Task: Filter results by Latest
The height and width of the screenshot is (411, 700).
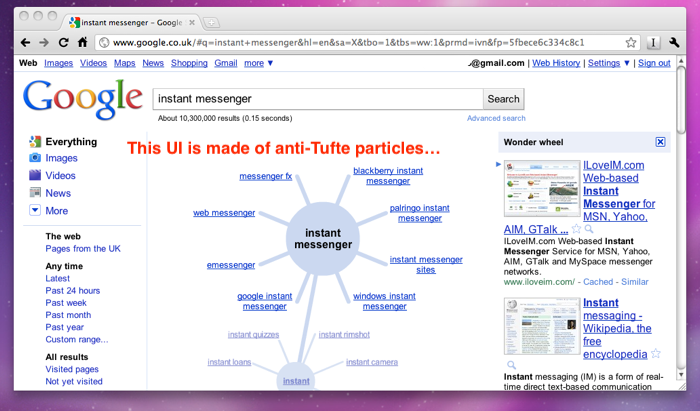Action: (58, 278)
